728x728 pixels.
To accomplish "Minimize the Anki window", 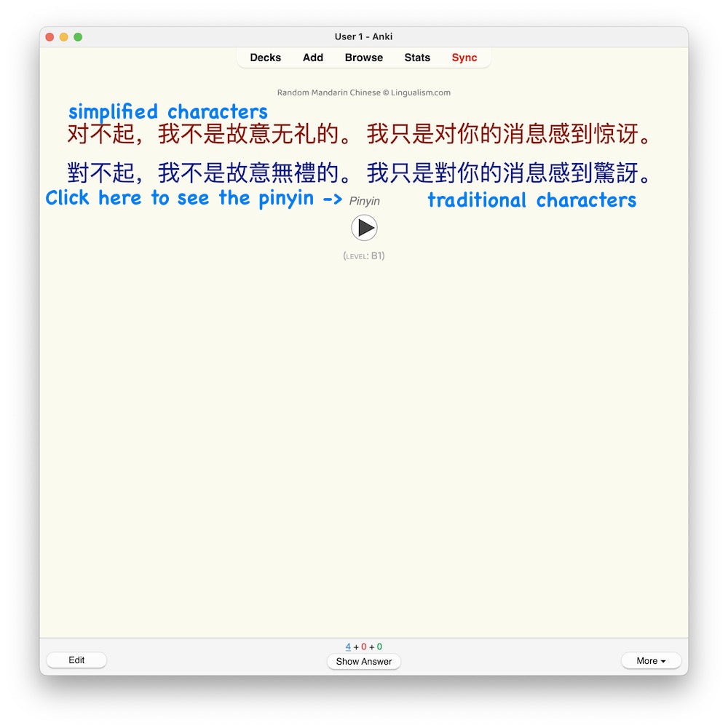I will click(63, 36).
